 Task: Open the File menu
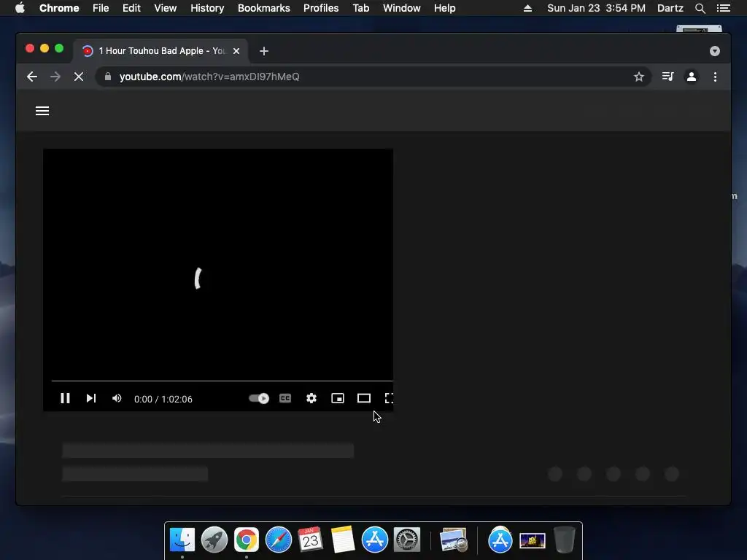pyautogui.click(x=101, y=8)
